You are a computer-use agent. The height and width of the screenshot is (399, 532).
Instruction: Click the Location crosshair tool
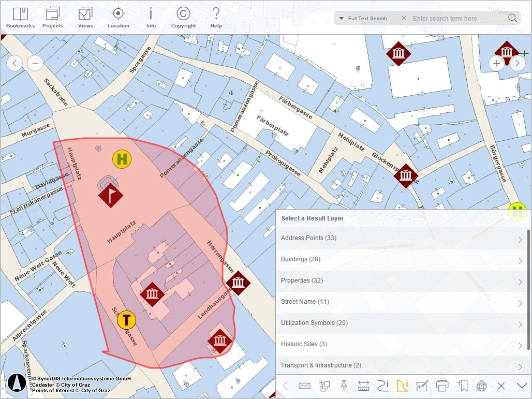pos(118,16)
